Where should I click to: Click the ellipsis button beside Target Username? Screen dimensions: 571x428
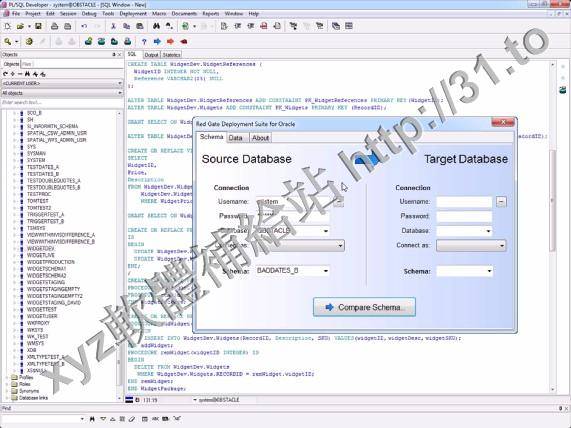[x=501, y=202]
